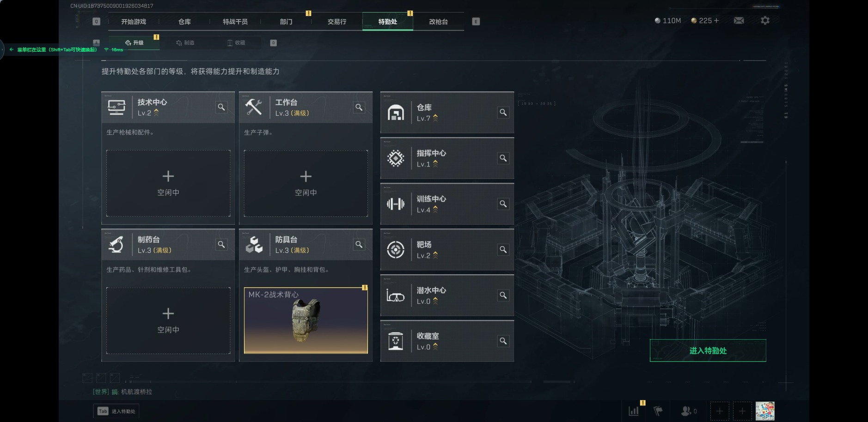868x422 pixels.
Task: Open the mail envelope icon
Action: [739, 20]
